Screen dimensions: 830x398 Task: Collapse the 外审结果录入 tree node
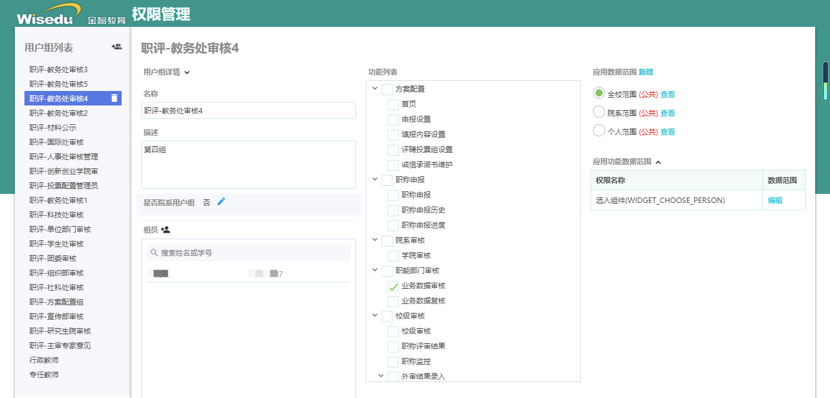(x=381, y=376)
